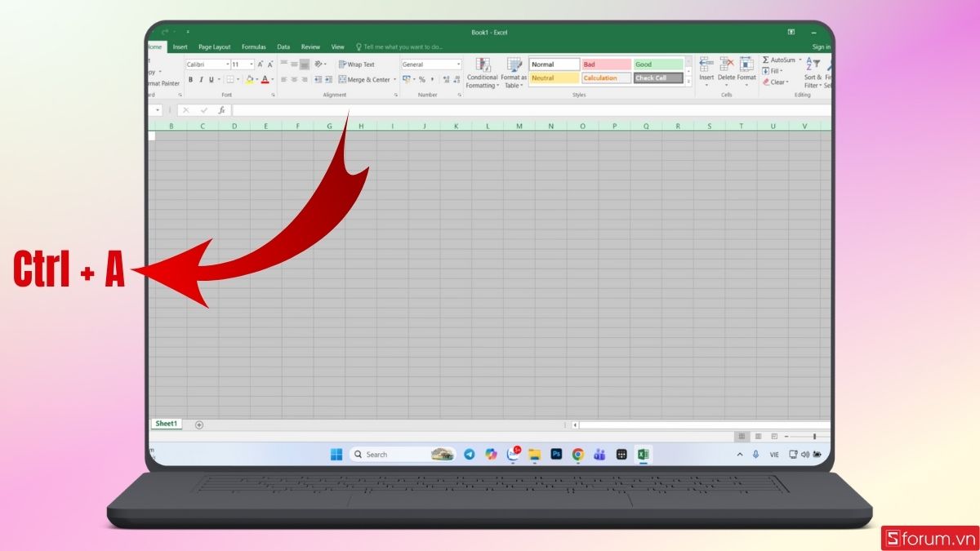Select the Font Color red swatch
Screen dimensions: 980x551
265,81
